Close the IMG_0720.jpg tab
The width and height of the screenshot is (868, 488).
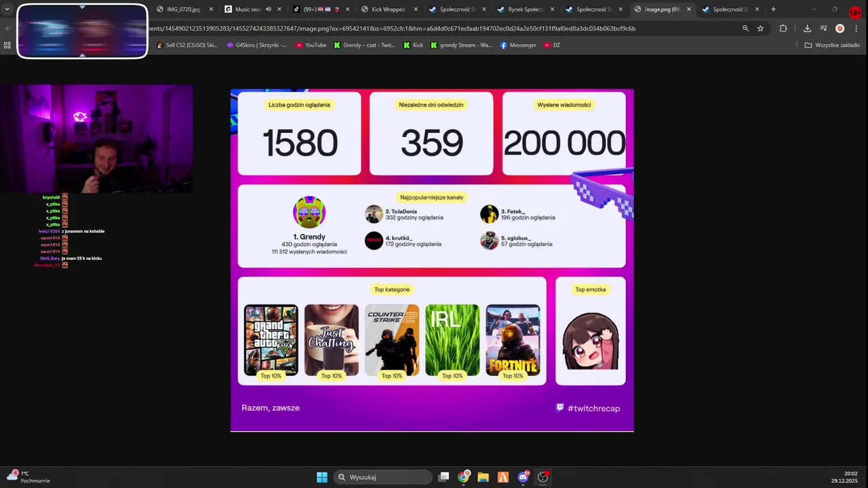click(x=211, y=9)
